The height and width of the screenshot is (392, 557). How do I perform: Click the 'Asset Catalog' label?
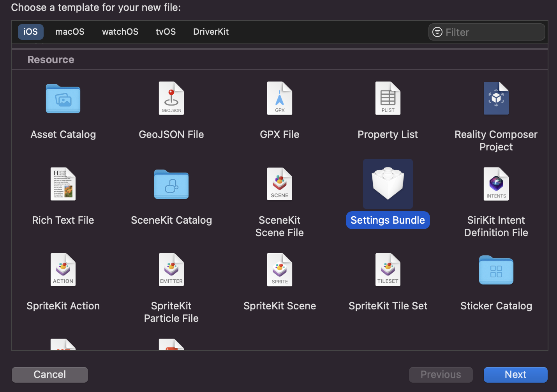[x=63, y=134]
